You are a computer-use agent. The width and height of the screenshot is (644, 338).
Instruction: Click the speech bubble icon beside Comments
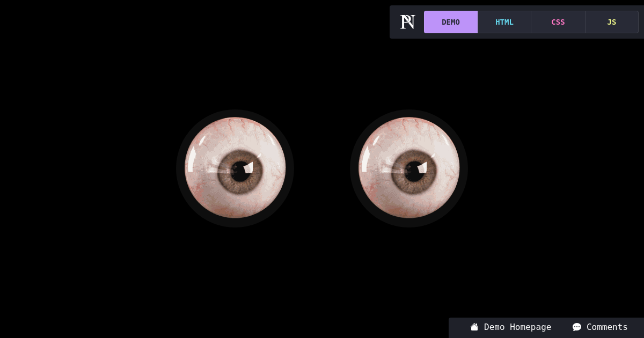(x=576, y=327)
